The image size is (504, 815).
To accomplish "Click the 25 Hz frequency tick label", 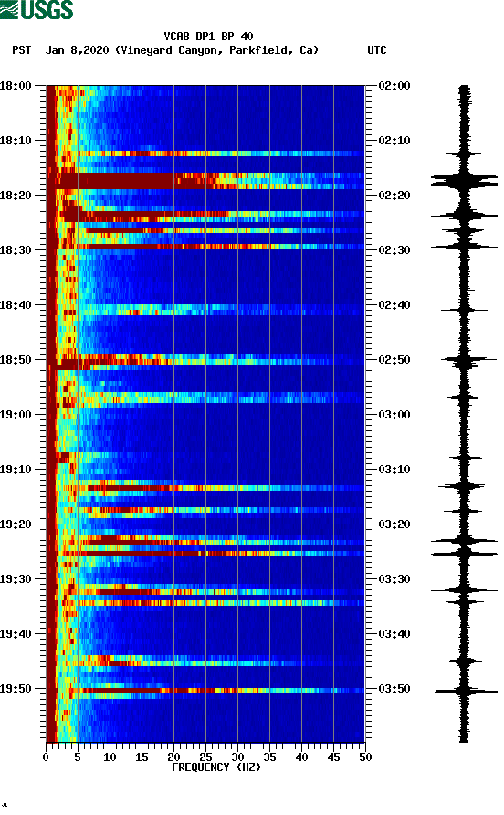I will point(205,757).
